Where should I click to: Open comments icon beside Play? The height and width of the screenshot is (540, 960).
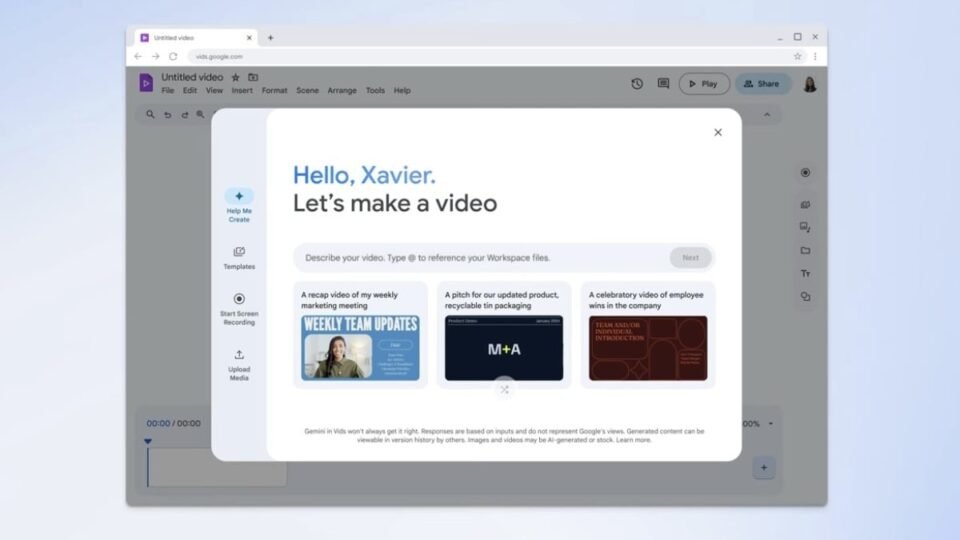pyautogui.click(x=663, y=84)
